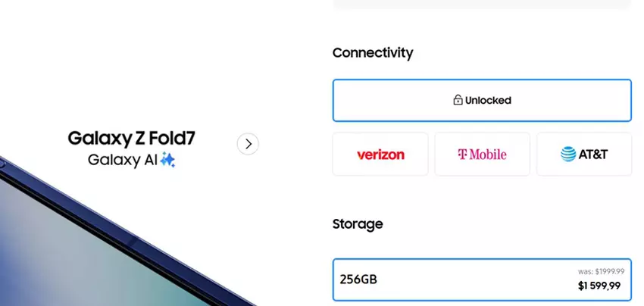Click the AT&T globe logo
The image size is (644, 306).
pos(568,155)
